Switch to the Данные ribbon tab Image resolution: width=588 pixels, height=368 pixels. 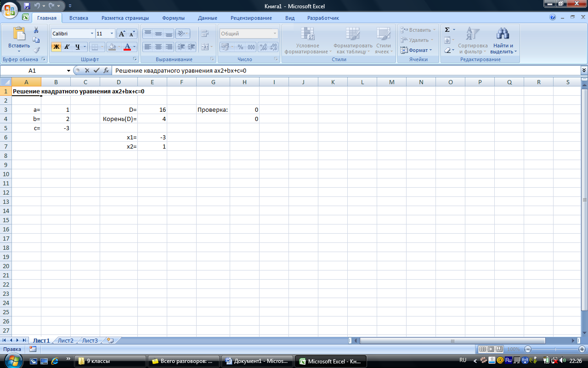click(208, 18)
